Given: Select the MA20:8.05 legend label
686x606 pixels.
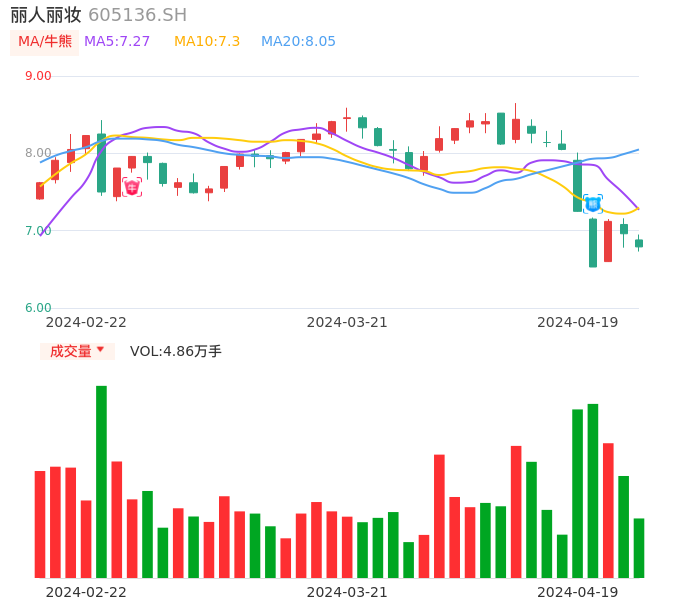Looking at the screenshot, I should pyautogui.click(x=298, y=42).
